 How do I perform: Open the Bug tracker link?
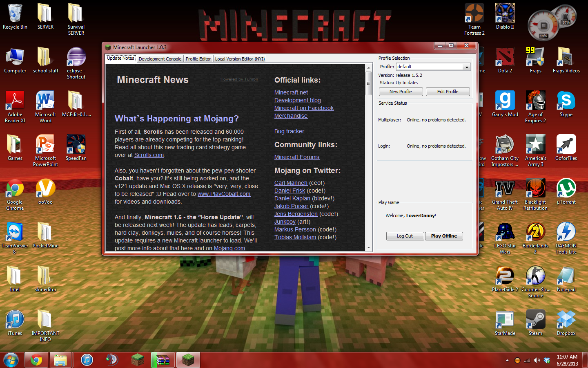[x=289, y=131]
